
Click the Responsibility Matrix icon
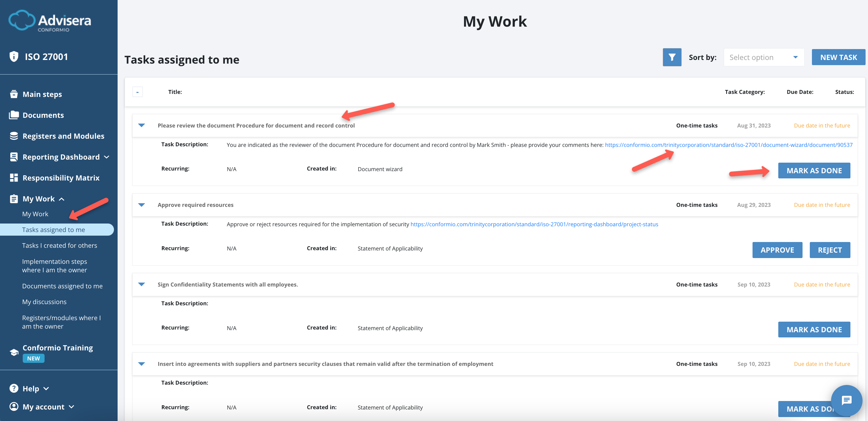[x=14, y=177]
